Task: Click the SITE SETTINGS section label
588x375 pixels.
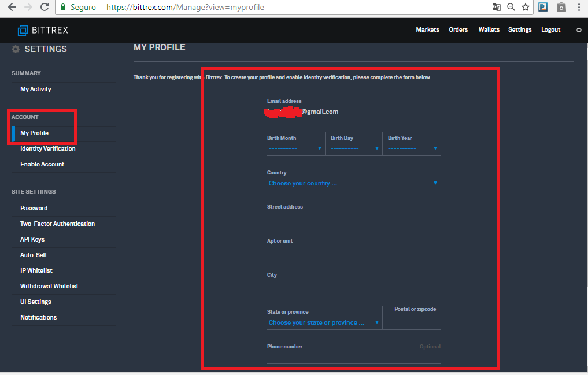Action: coord(34,191)
